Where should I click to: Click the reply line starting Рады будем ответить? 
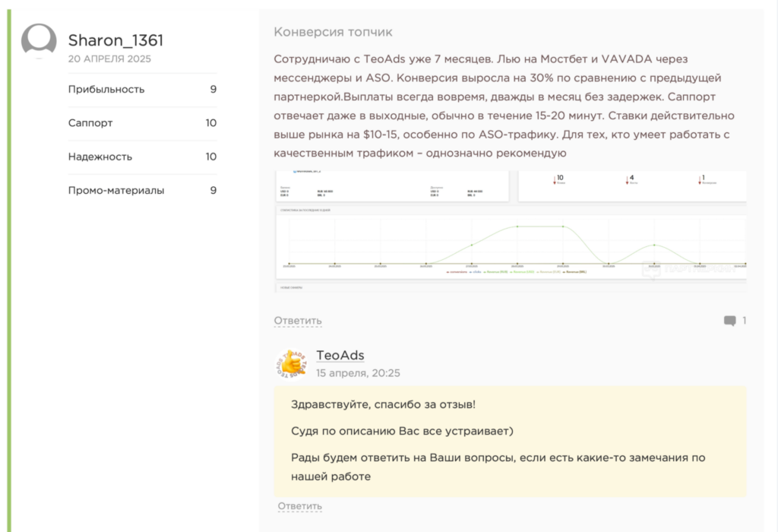click(498, 467)
